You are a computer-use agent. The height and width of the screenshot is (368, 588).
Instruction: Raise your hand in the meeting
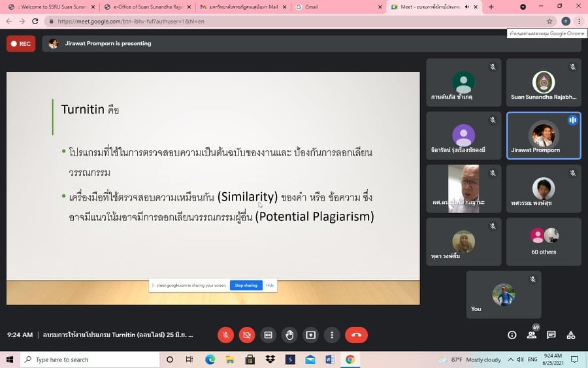point(289,335)
